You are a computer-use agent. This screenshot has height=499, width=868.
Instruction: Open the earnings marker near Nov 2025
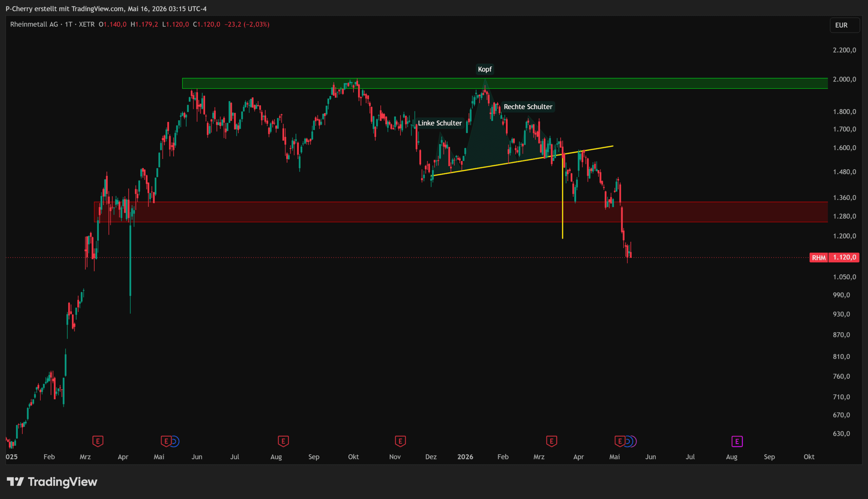[400, 441]
